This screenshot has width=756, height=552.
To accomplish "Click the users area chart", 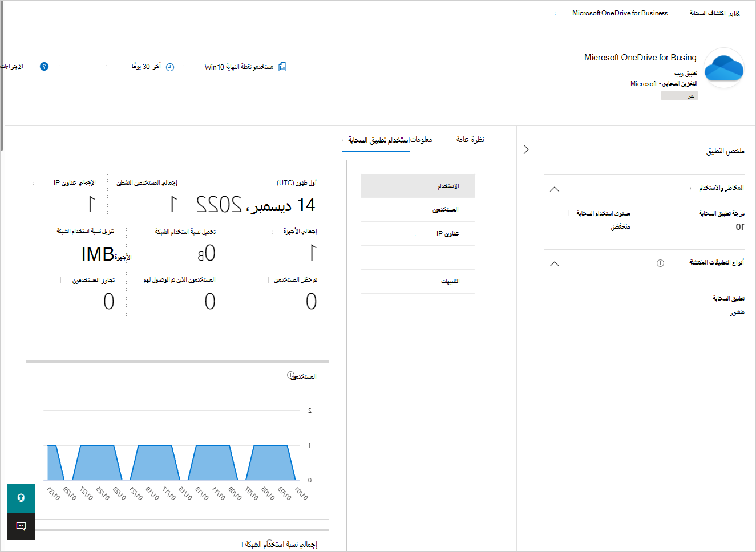I will pyautogui.click(x=171, y=462).
